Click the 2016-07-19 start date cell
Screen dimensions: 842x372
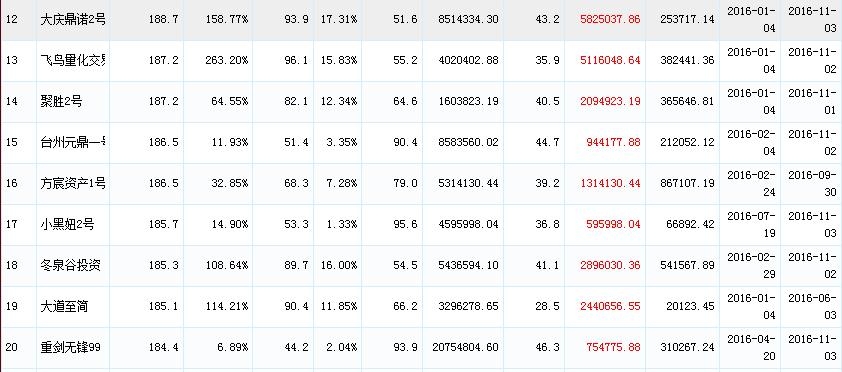[751, 224]
